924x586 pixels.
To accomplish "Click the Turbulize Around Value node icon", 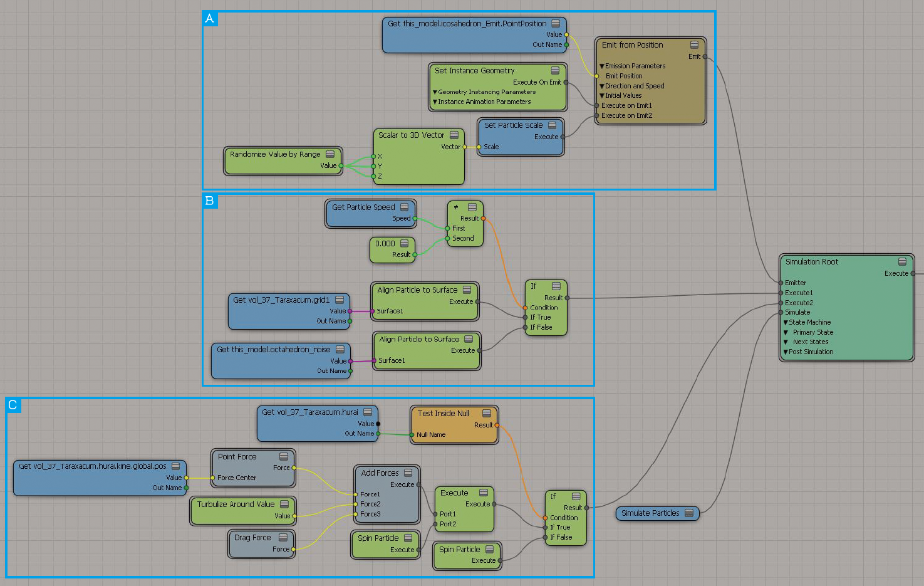I will tap(284, 505).
